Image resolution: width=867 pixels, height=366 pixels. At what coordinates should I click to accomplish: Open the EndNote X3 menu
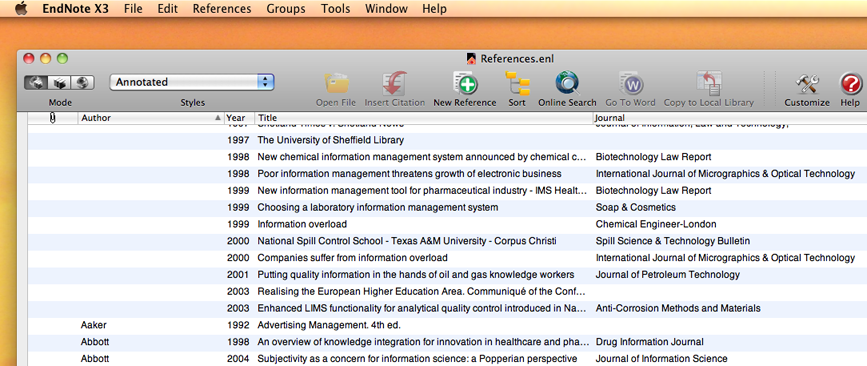click(x=75, y=9)
